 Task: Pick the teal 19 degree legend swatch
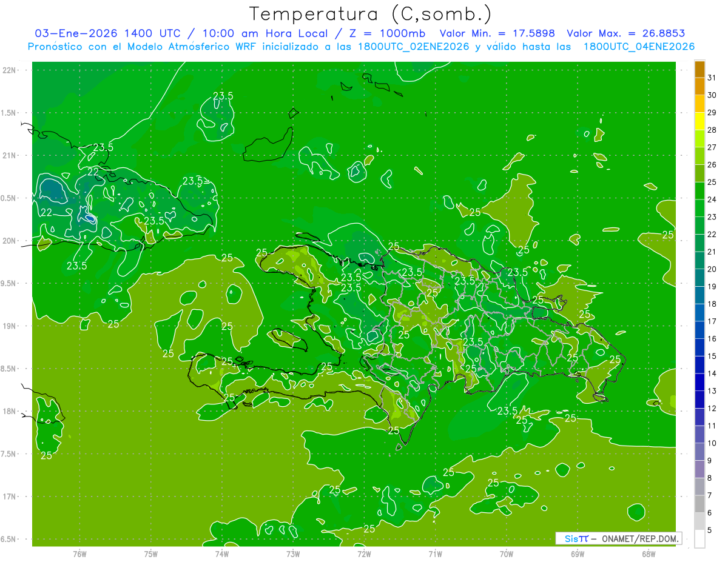[699, 278]
